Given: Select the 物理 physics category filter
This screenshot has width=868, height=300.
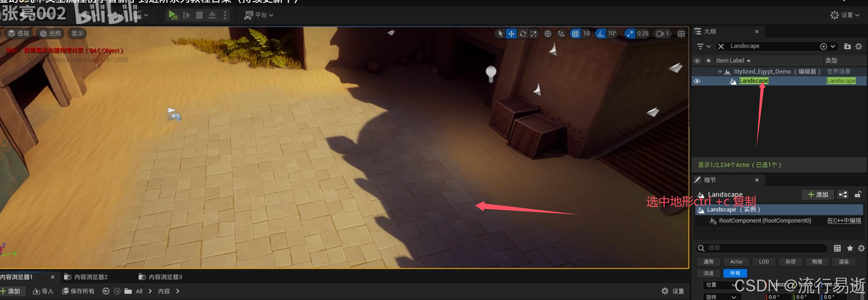Looking at the screenshot, I should click(x=817, y=262).
